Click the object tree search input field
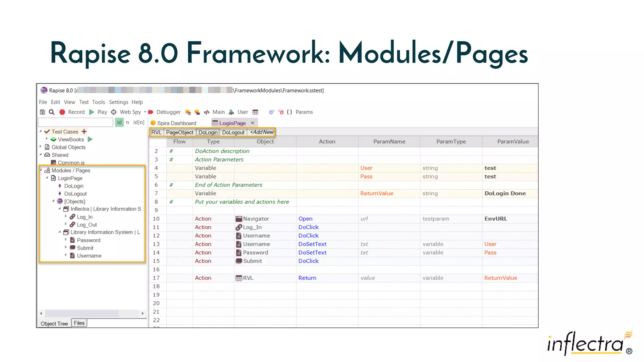This screenshot has height=362, width=644. pos(75,122)
